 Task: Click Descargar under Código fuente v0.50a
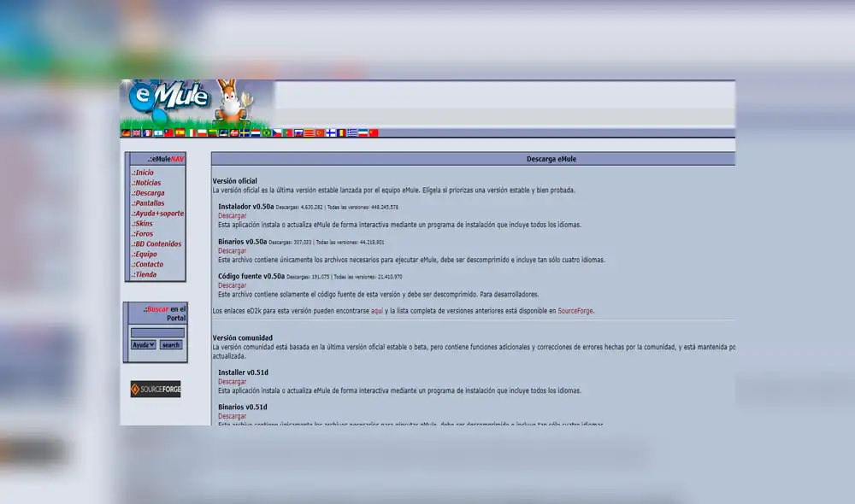(x=232, y=285)
